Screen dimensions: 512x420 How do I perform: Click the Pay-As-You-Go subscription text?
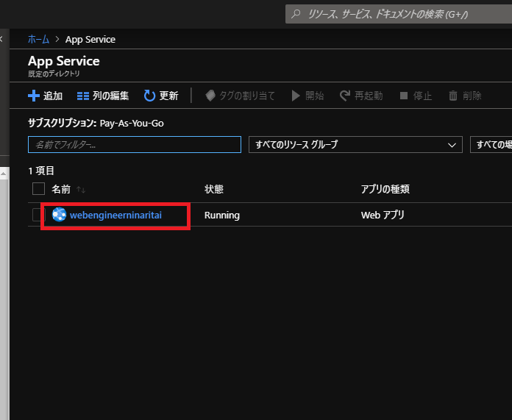(x=132, y=124)
